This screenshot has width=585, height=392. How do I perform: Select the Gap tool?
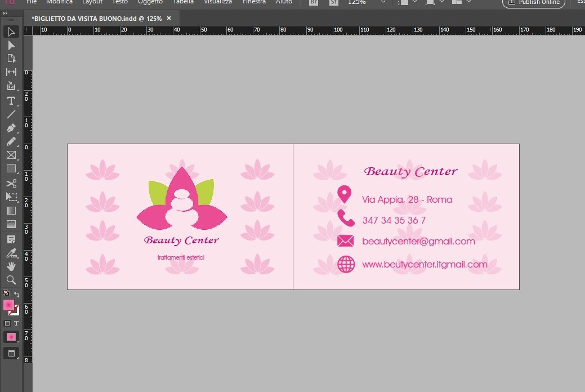click(11, 72)
